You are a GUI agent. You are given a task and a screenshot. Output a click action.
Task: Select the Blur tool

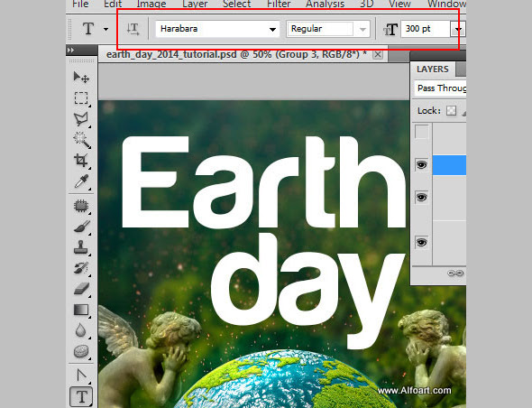click(81, 330)
